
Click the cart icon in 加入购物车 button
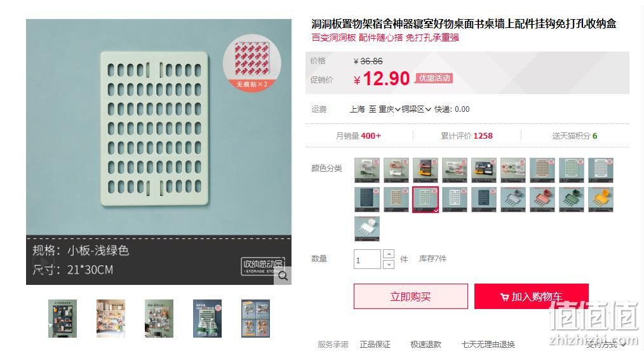[505, 297]
